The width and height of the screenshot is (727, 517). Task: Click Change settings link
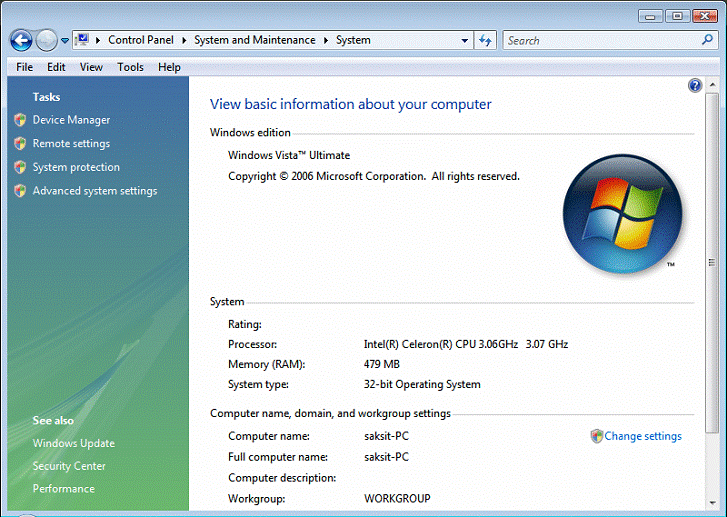pos(643,436)
